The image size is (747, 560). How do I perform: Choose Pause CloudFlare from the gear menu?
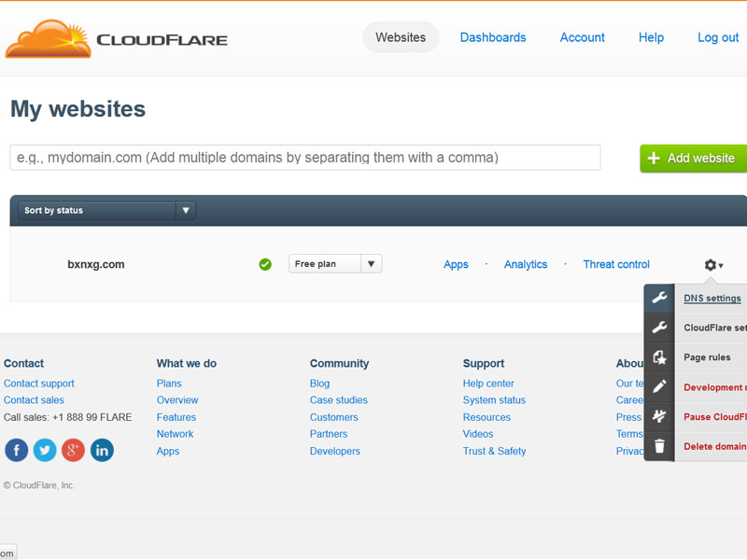coord(715,416)
